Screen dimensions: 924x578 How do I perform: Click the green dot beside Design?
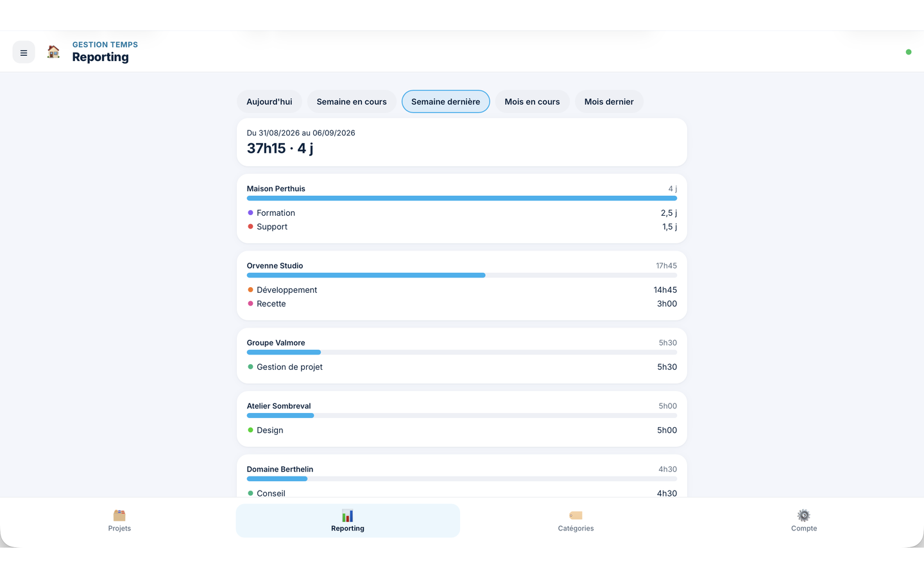click(x=250, y=430)
